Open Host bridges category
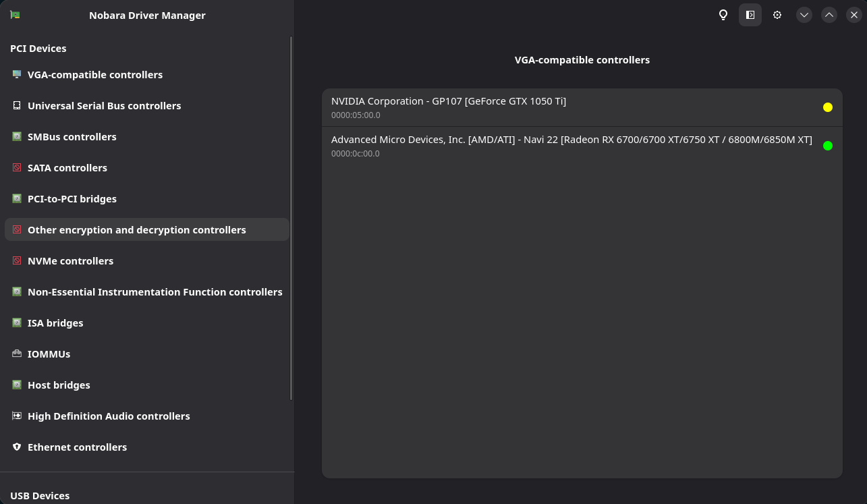The image size is (867, 504). [x=59, y=385]
